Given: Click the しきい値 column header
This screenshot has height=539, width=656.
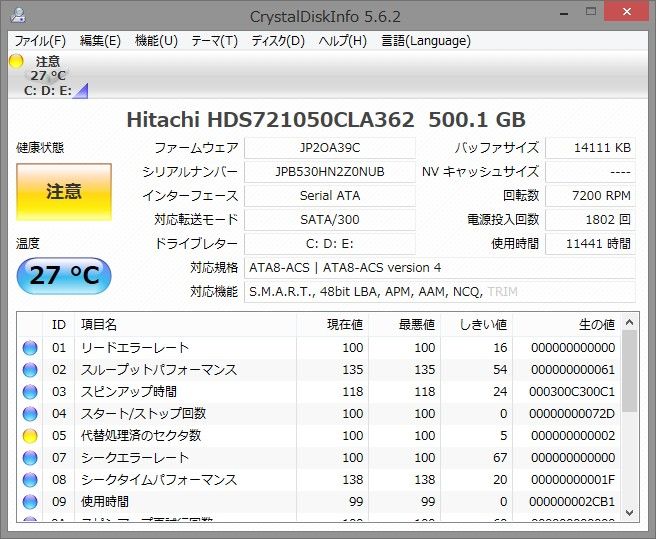Looking at the screenshot, I should [477, 325].
